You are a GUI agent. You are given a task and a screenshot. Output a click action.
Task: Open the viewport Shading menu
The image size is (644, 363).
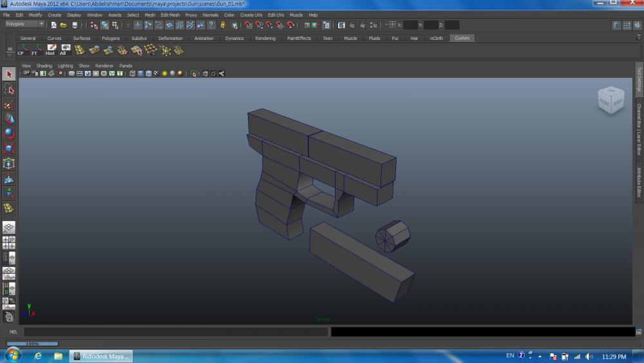44,66
